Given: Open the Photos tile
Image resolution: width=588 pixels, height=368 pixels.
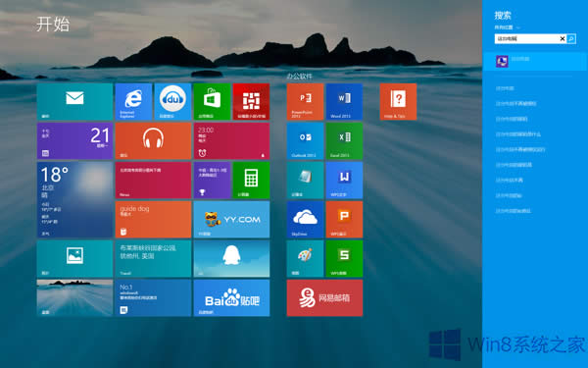Looking at the screenshot, I should pyautogui.click(x=74, y=258).
